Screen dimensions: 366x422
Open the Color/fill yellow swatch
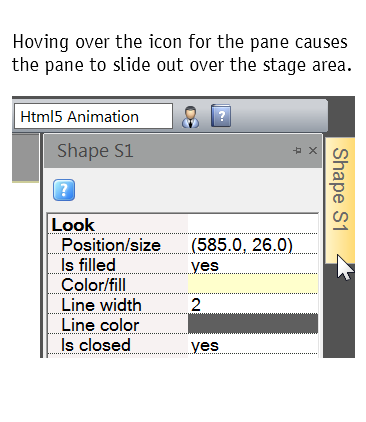[x=253, y=284]
